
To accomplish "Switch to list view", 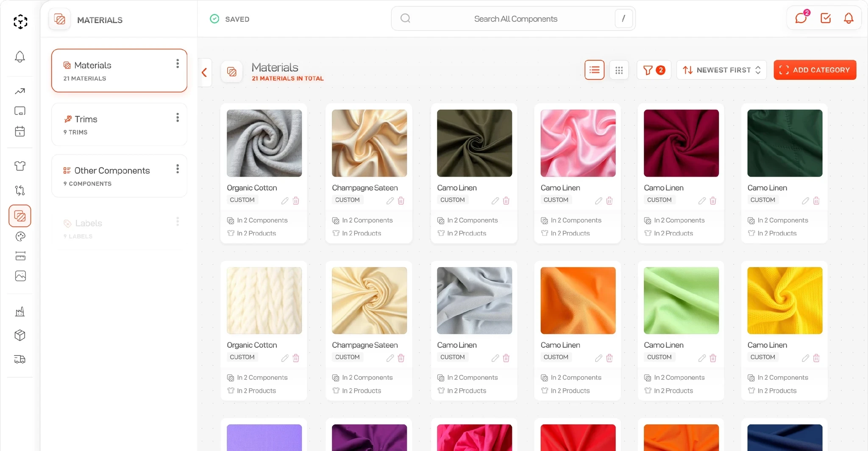I will [594, 70].
